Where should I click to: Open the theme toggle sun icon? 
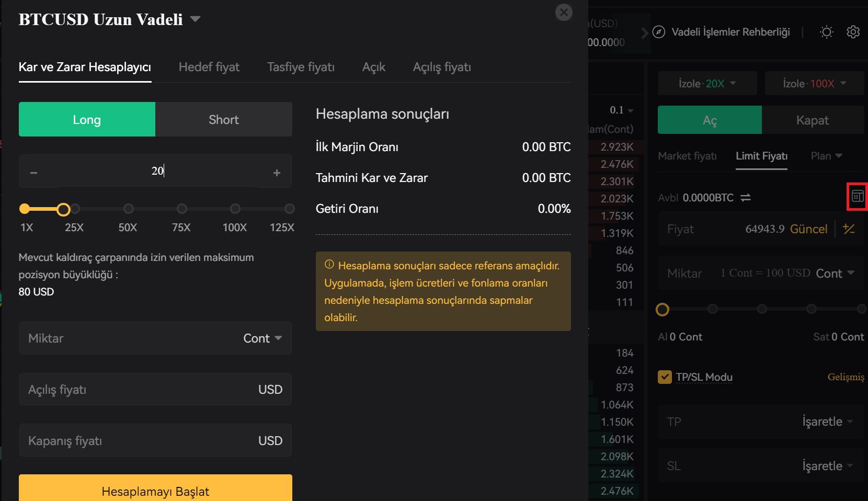click(x=826, y=32)
